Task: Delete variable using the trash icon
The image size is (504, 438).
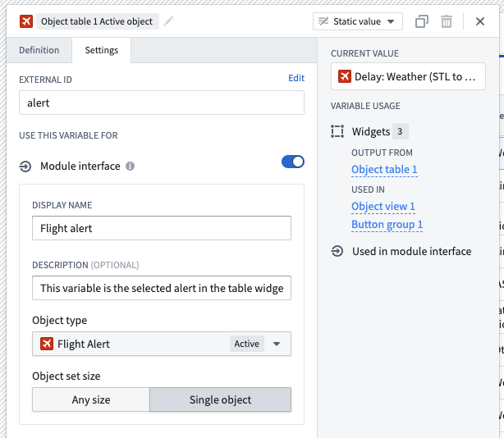Action: pos(447,21)
